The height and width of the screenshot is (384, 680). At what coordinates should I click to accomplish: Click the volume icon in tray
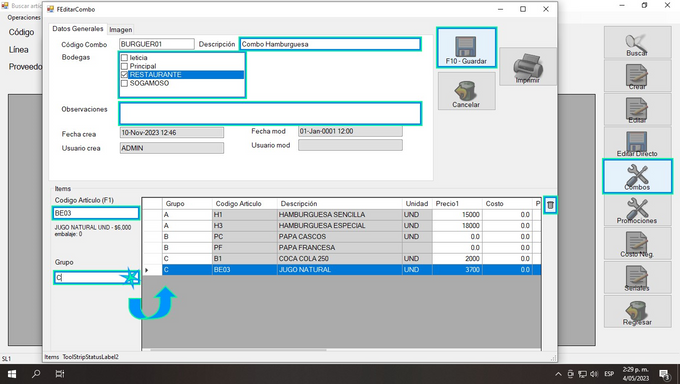594,374
